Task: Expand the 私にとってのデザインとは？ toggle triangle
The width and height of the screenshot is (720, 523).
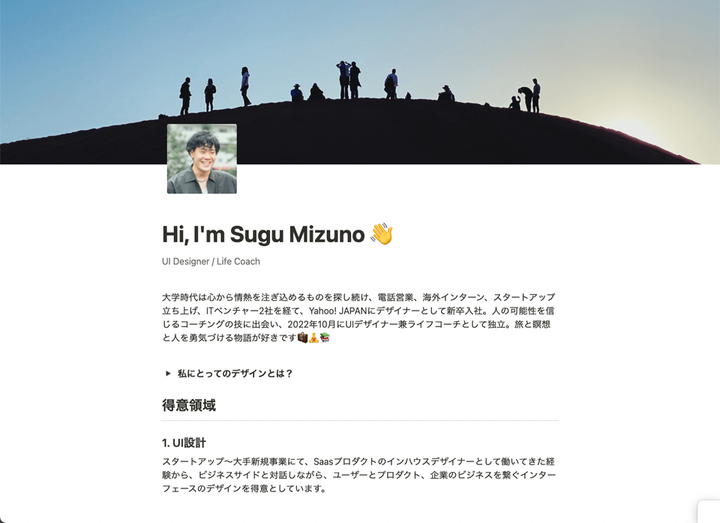Action: 168,373
